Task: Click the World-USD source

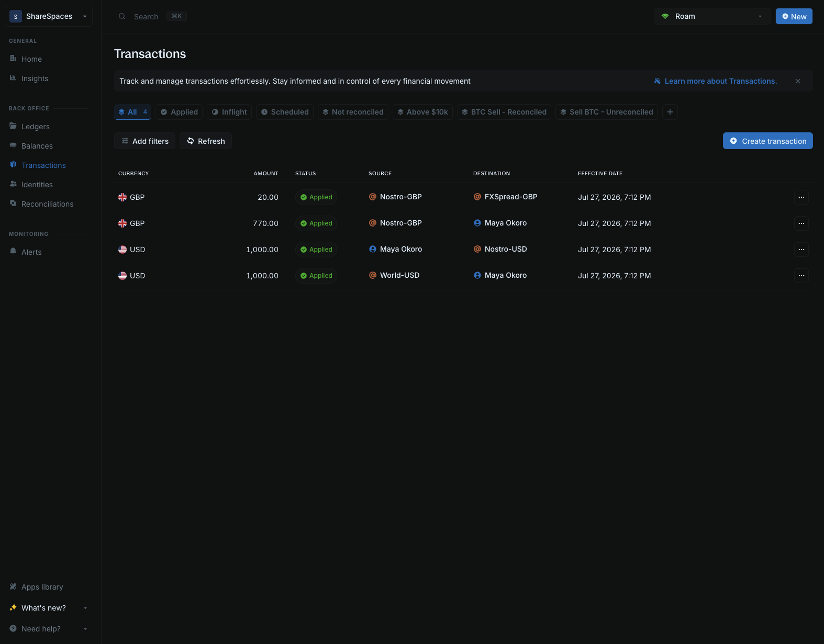Action: [x=394, y=275]
